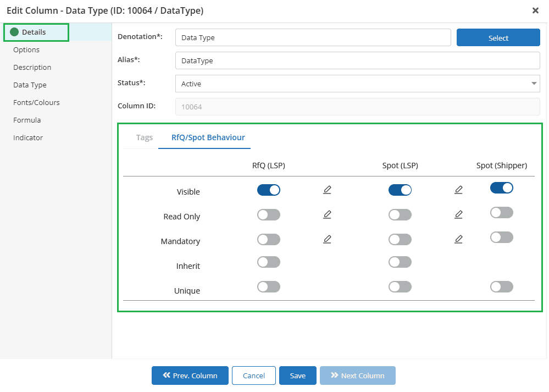Edit Mandatory setting for Spot (LSP)

(x=458, y=239)
